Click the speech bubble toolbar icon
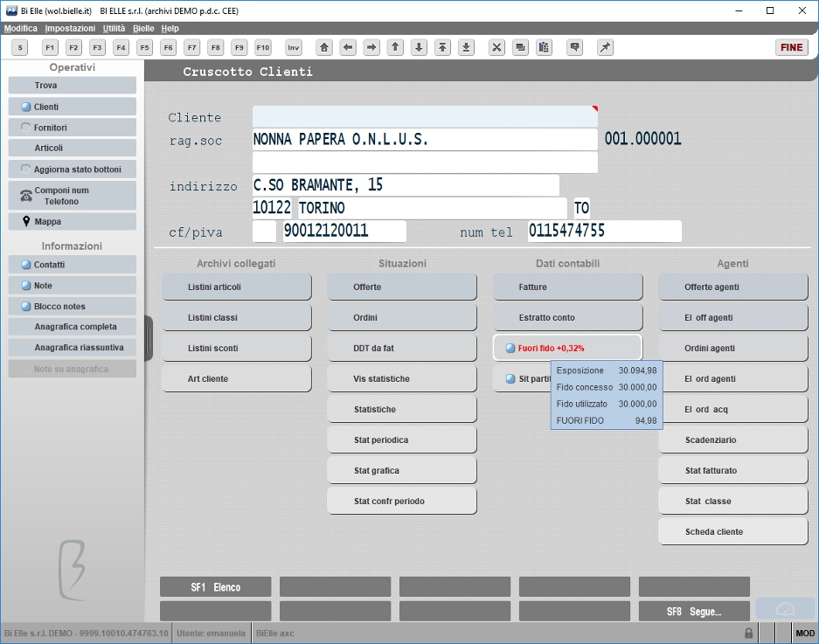The width and height of the screenshot is (819, 644). point(574,47)
